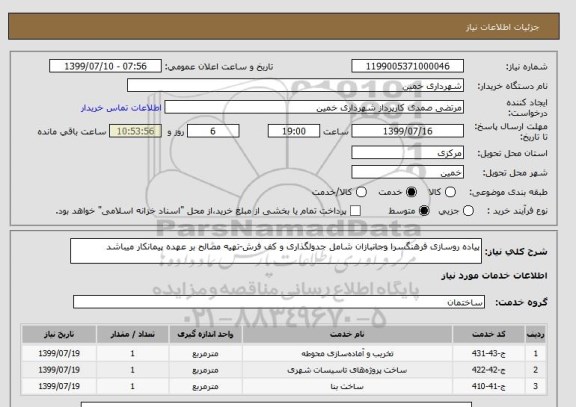The width and height of the screenshot is (576, 407).
Task: Tick the اسناد خزانه اسلامی payment checkbox
Action: pos(355,211)
